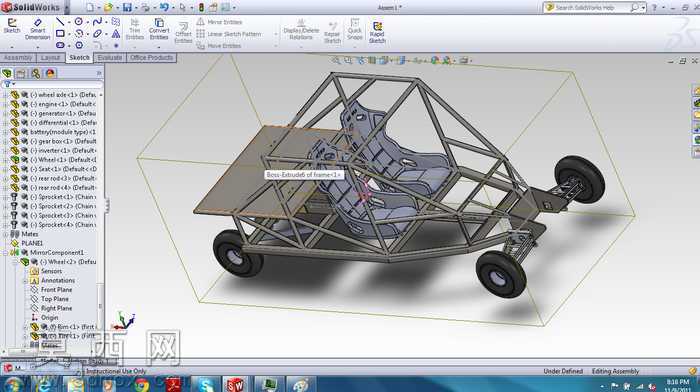Open Google Chrome from the taskbar
This screenshot has height=392, width=700.
tap(141, 384)
